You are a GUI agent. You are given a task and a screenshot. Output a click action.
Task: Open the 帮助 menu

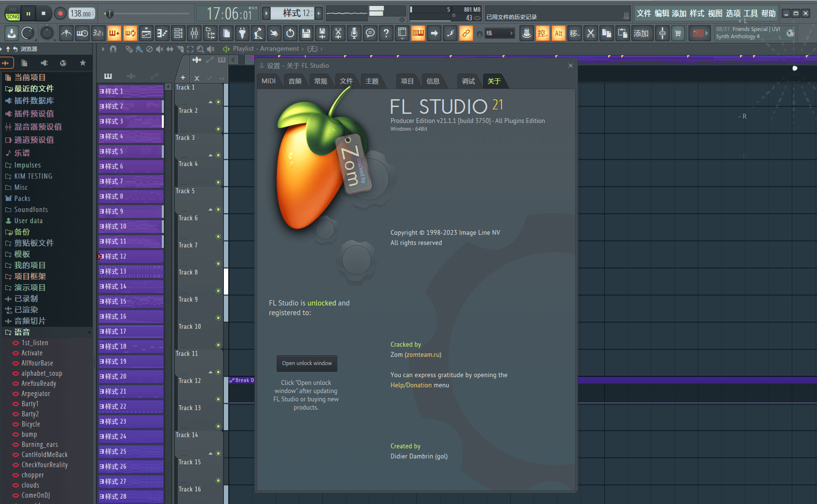point(769,14)
